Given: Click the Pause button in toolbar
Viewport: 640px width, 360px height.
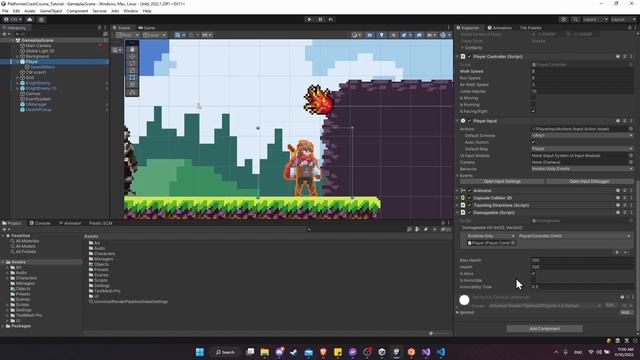Looking at the screenshot, I should (320, 19).
